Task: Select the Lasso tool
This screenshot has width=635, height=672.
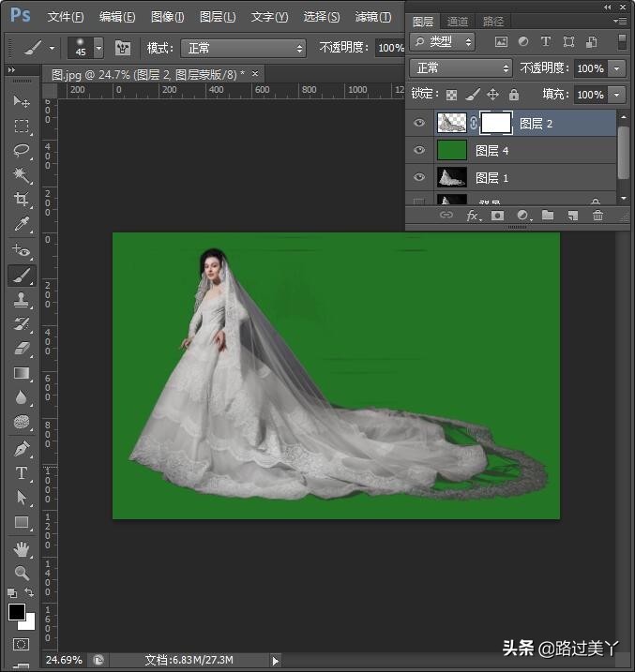Action: [21, 151]
